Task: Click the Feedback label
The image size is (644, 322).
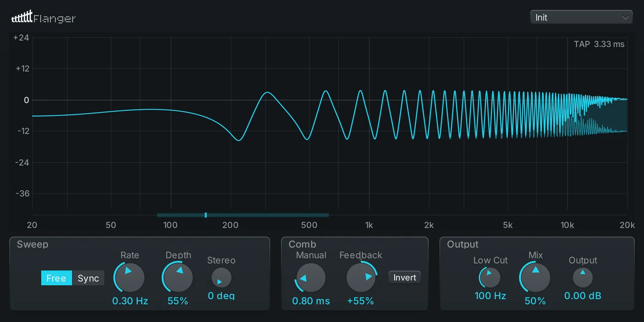Action: coord(361,255)
